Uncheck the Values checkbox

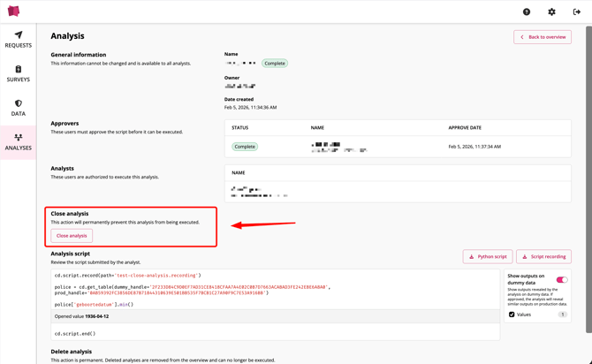point(512,315)
